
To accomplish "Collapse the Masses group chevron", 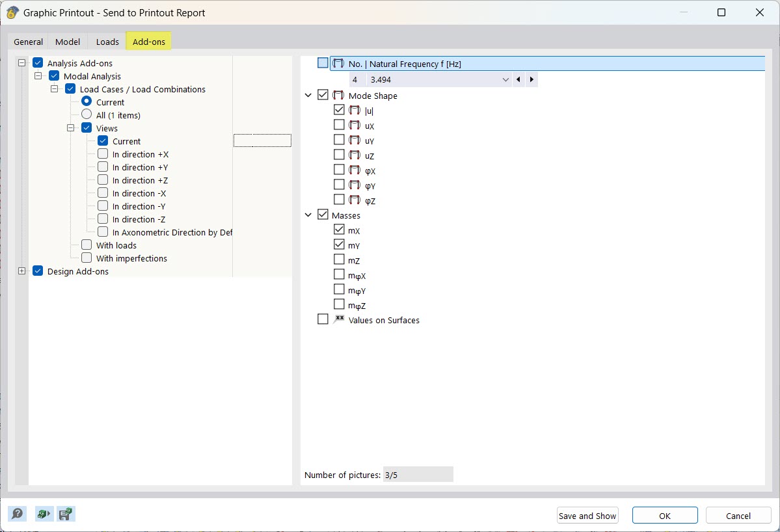I will point(308,214).
